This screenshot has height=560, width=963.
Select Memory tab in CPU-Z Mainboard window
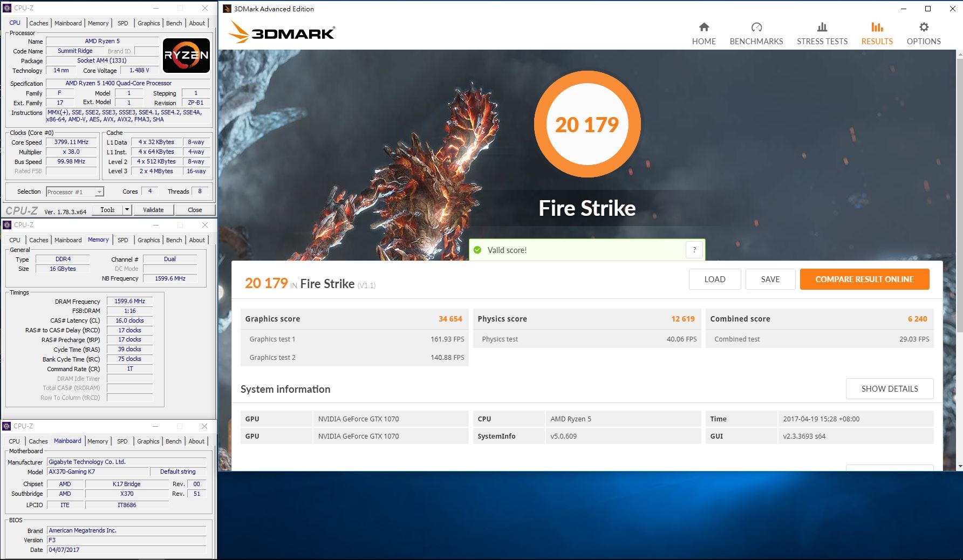click(98, 441)
